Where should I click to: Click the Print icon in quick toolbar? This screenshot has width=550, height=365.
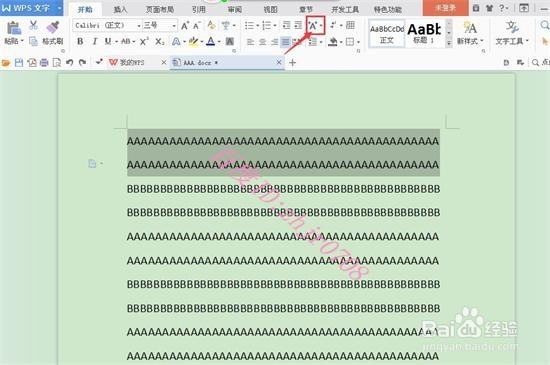pyautogui.click(x=44, y=63)
